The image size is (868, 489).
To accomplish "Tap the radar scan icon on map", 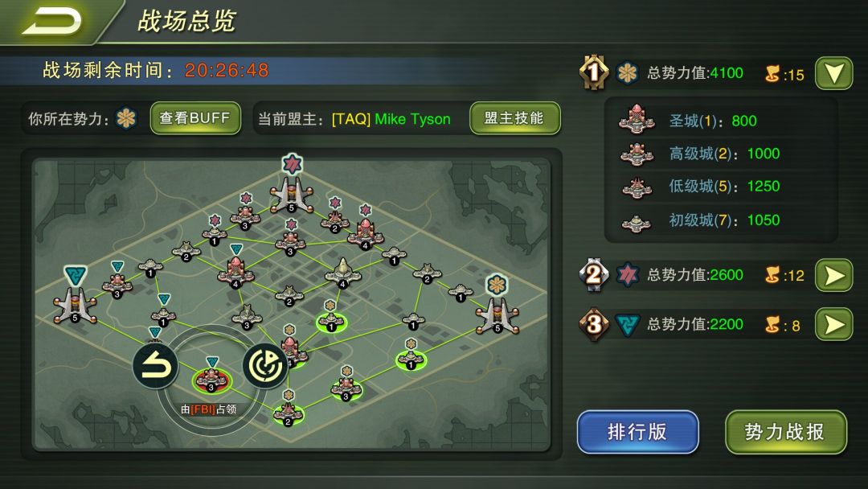I will coord(265,365).
